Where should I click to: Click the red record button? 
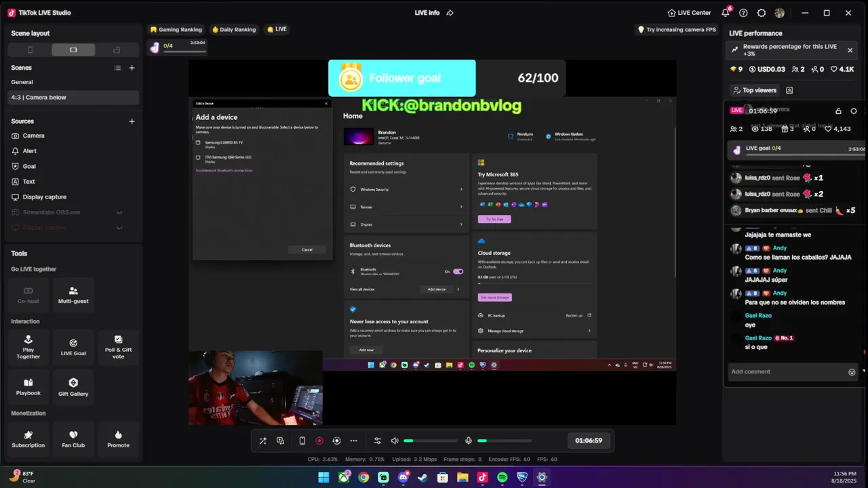(x=319, y=441)
